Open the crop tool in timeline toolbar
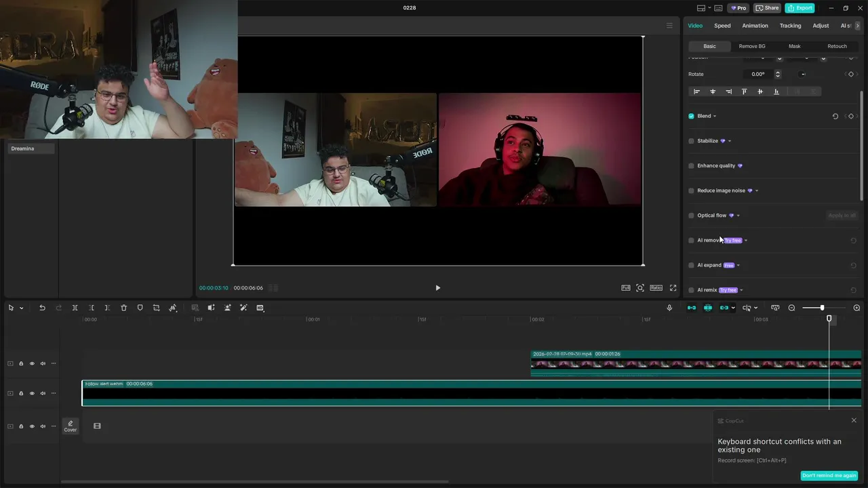This screenshot has height=488, width=868. (x=156, y=308)
